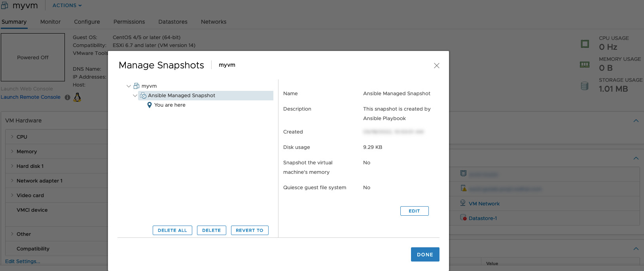Expand the Video card row

coord(12,195)
